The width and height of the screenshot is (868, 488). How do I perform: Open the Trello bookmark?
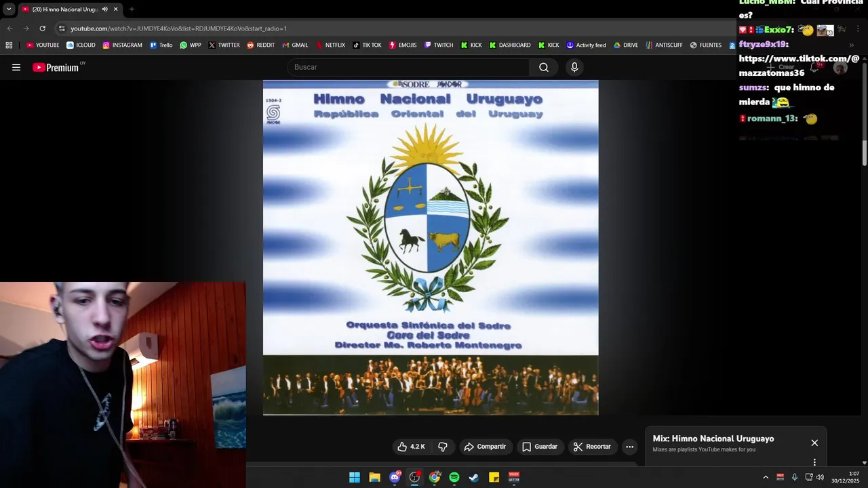161,45
